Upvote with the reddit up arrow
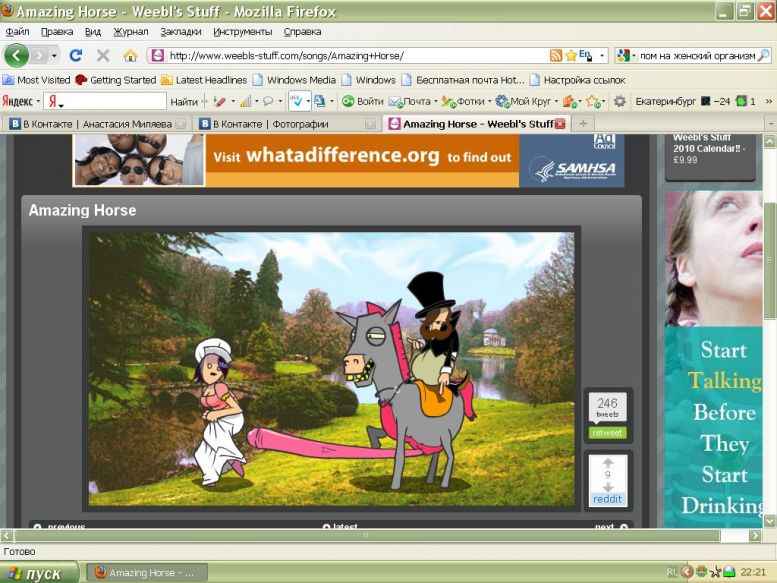The height and width of the screenshot is (583, 777). pos(608,463)
